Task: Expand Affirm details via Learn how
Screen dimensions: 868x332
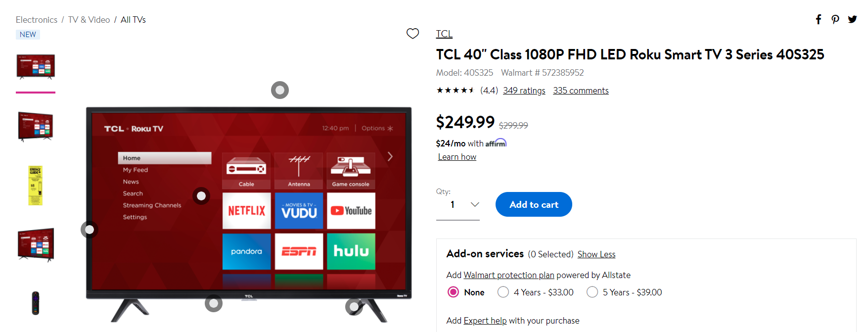Action: [x=457, y=157]
